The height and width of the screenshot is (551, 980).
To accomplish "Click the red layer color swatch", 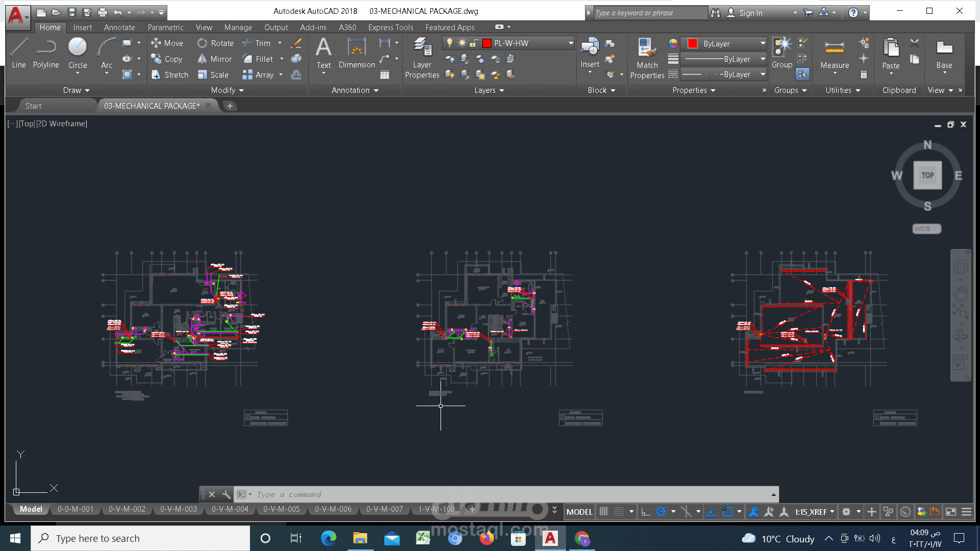I will 486,43.
